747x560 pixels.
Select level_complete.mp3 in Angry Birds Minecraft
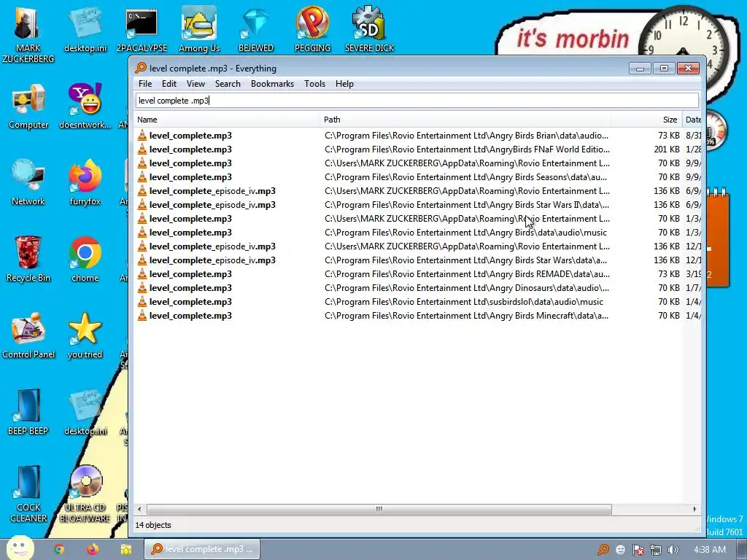(x=417, y=315)
